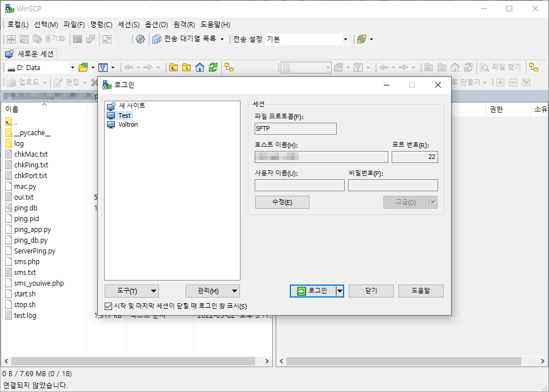Open the Options (옵션) menu

pyautogui.click(x=157, y=24)
